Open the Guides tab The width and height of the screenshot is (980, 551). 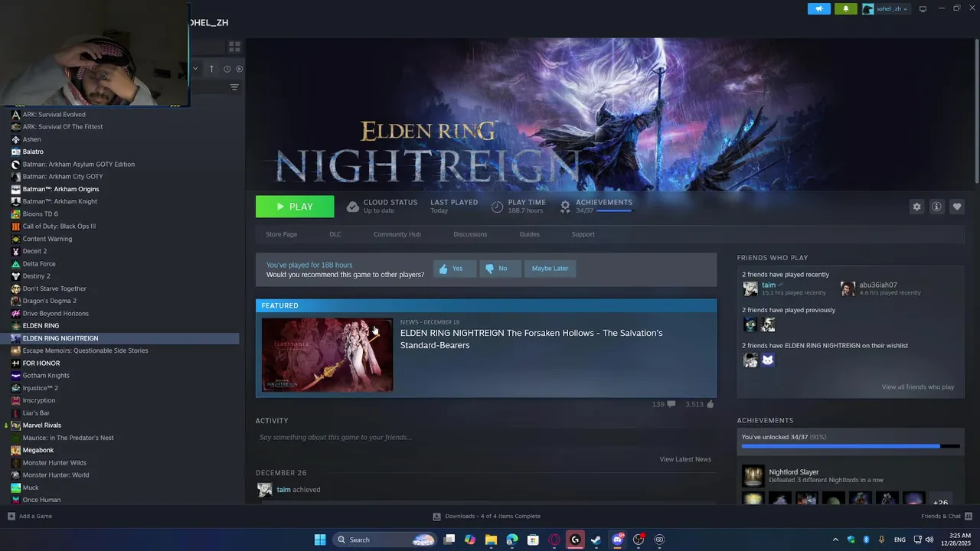click(530, 234)
